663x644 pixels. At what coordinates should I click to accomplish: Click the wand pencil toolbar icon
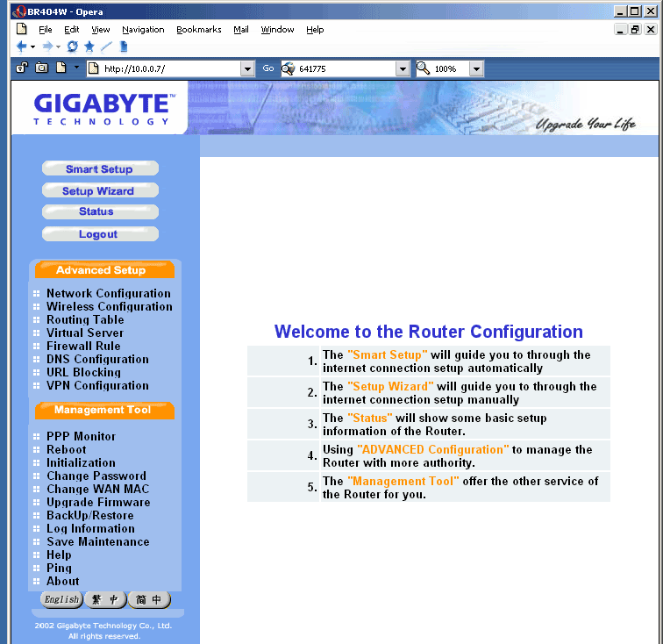coord(106,47)
